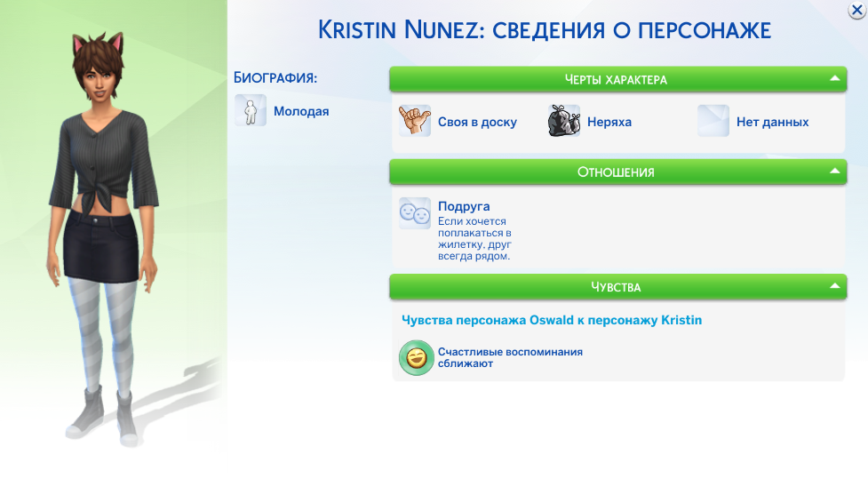Click the Черты характера header title
868x495 pixels.
tap(616, 80)
